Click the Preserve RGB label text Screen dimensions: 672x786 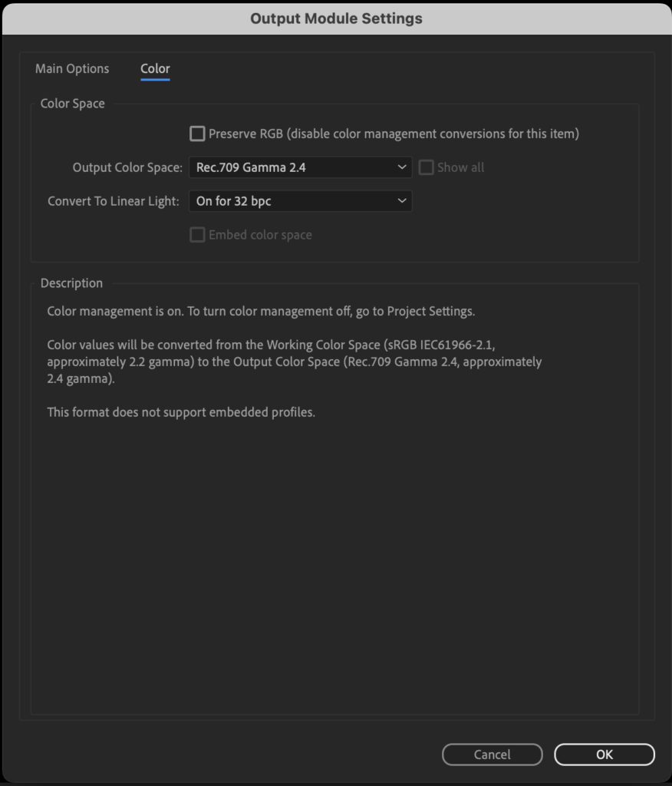pos(394,134)
